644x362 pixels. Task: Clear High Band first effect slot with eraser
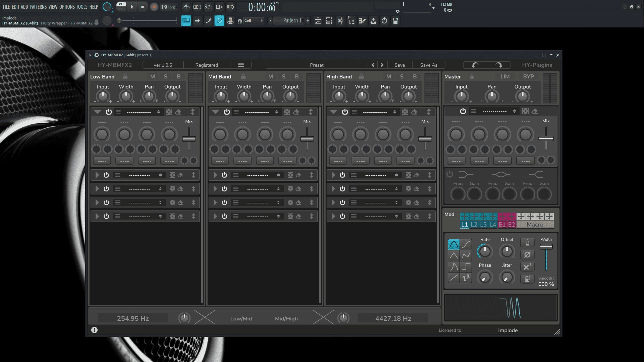pos(414,112)
